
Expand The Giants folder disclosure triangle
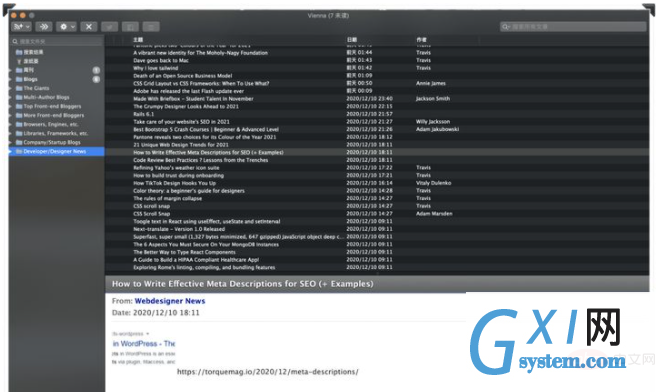pyautogui.click(x=11, y=88)
